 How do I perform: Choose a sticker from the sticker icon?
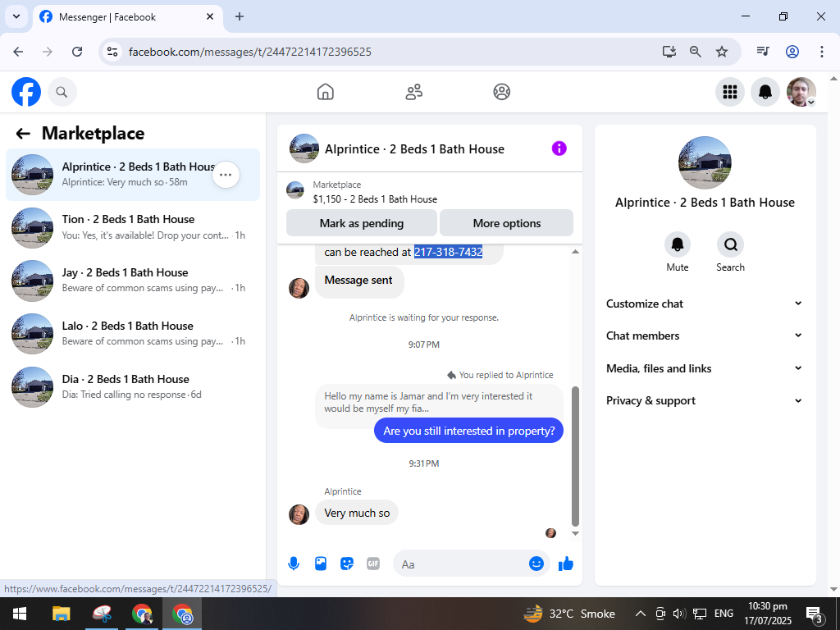click(x=347, y=564)
